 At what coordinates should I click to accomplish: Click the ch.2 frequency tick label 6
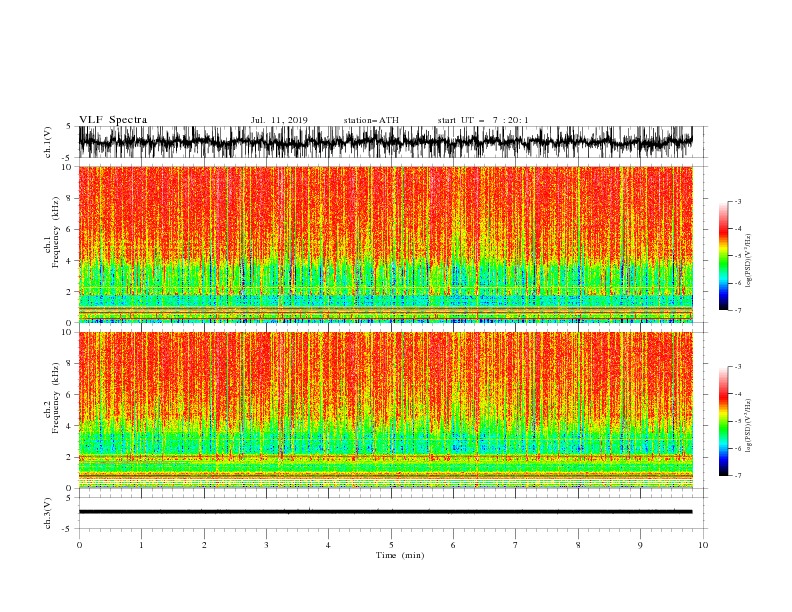[70, 395]
